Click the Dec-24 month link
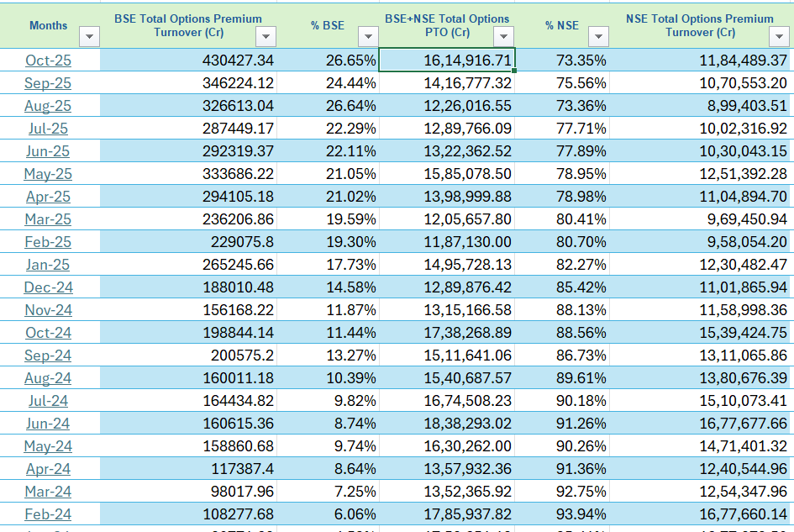794x532 pixels. [48, 287]
